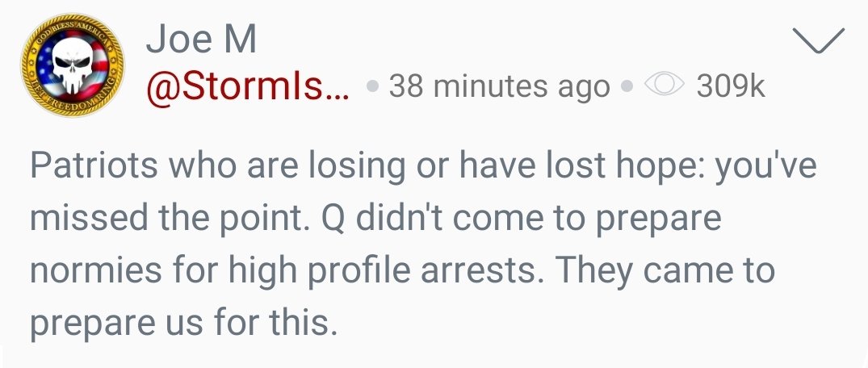Click the @StormIs... username handle
Screen dimensions: 868x368
(x=247, y=86)
